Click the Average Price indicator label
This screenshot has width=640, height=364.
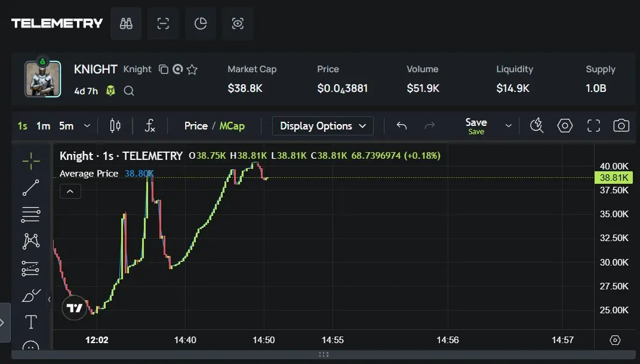click(89, 174)
